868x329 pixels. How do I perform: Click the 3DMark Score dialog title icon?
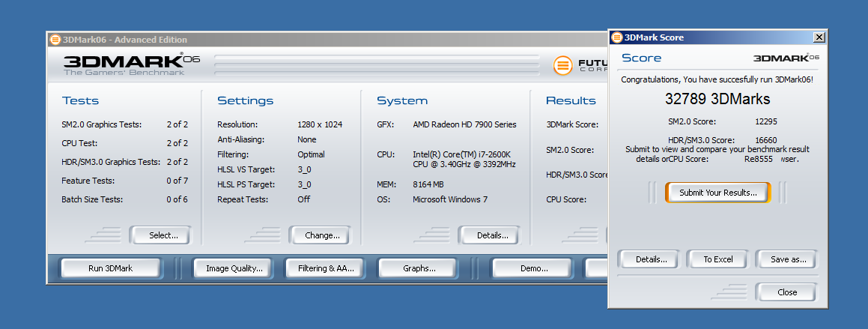(x=616, y=37)
